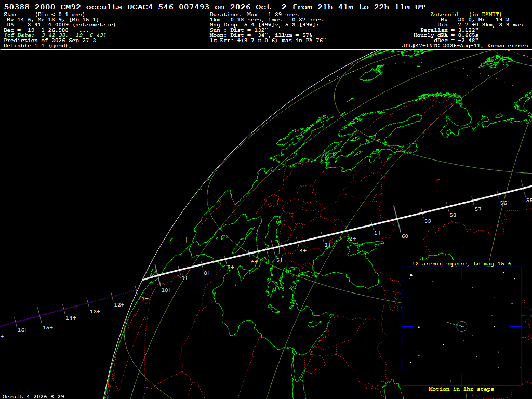Click the yellow Asteroid (in DAMIT) heading

(x=466, y=15)
